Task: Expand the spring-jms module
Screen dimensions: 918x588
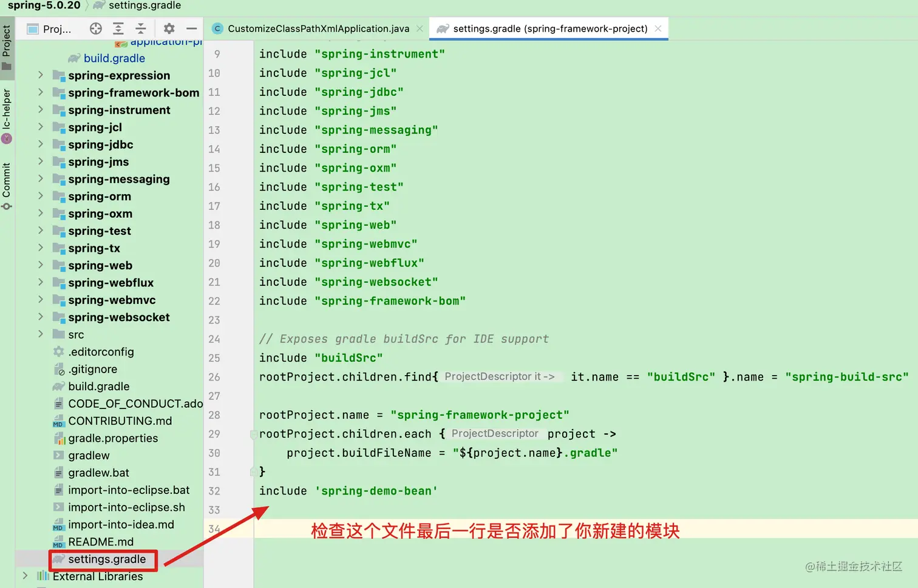Action: pyautogui.click(x=41, y=161)
